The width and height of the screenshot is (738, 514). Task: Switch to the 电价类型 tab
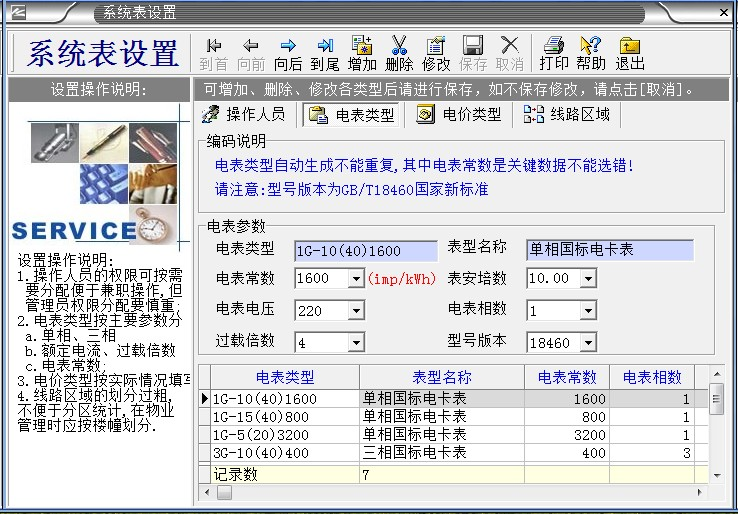(459, 115)
